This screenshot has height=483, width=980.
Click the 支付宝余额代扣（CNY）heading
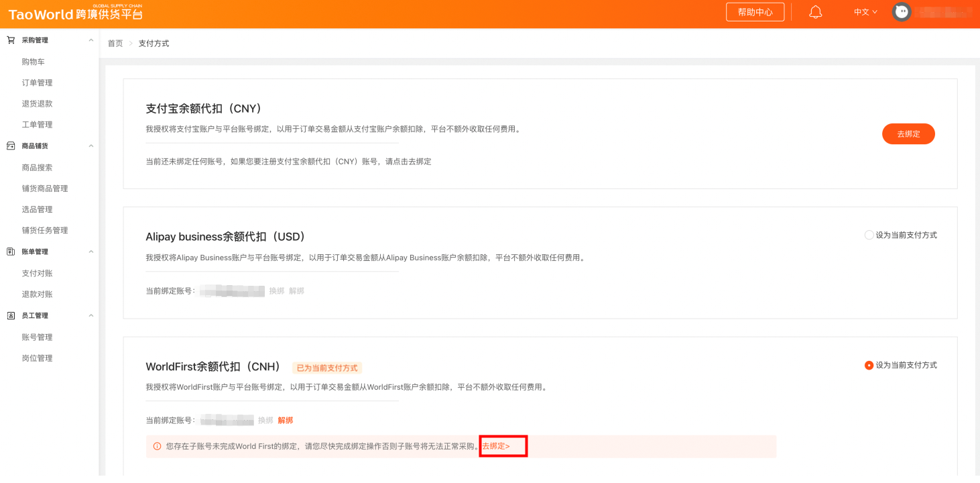(204, 109)
